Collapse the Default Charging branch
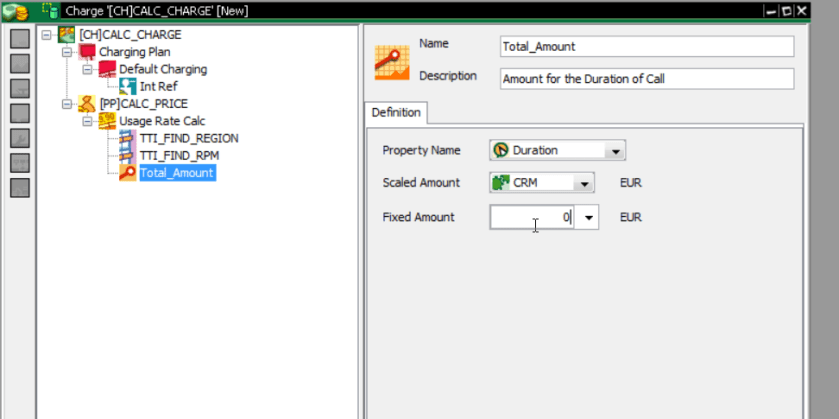Screen dimensions: 839x419 [x=87, y=70]
